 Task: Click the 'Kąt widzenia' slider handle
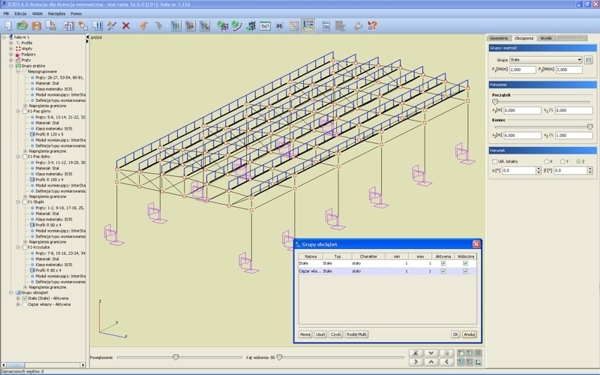(279, 357)
